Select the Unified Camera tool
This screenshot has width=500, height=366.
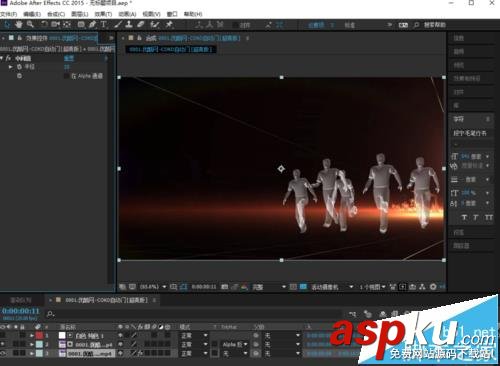click(x=55, y=24)
